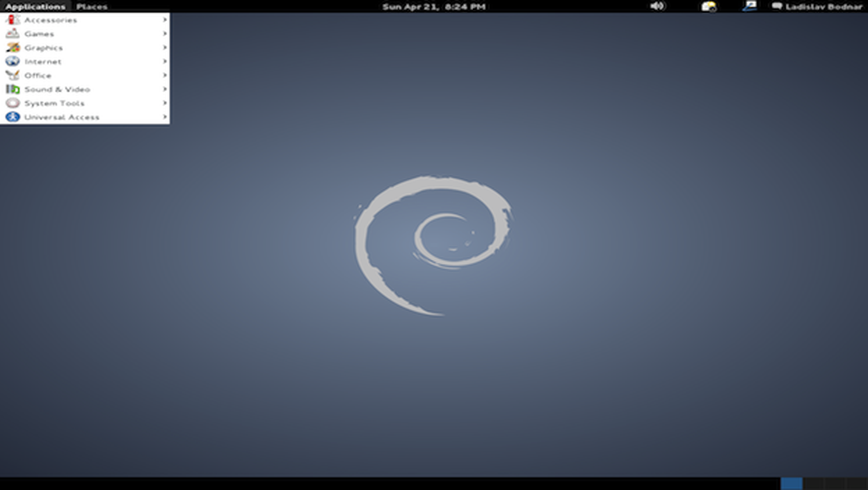The width and height of the screenshot is (868, 490).
Task: Click the network connection icon in the top panel
Action: [749, 6]
